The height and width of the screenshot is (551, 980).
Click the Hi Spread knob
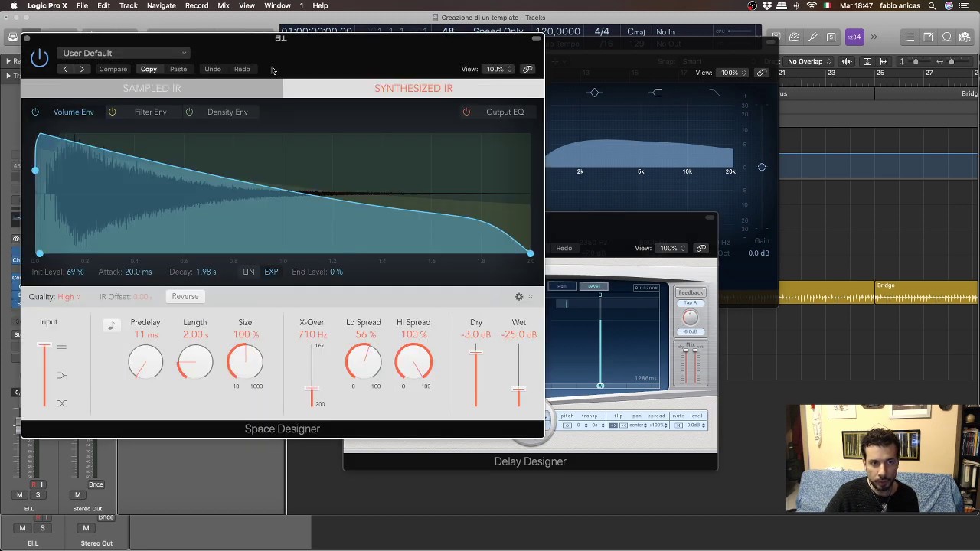[413, 362]
